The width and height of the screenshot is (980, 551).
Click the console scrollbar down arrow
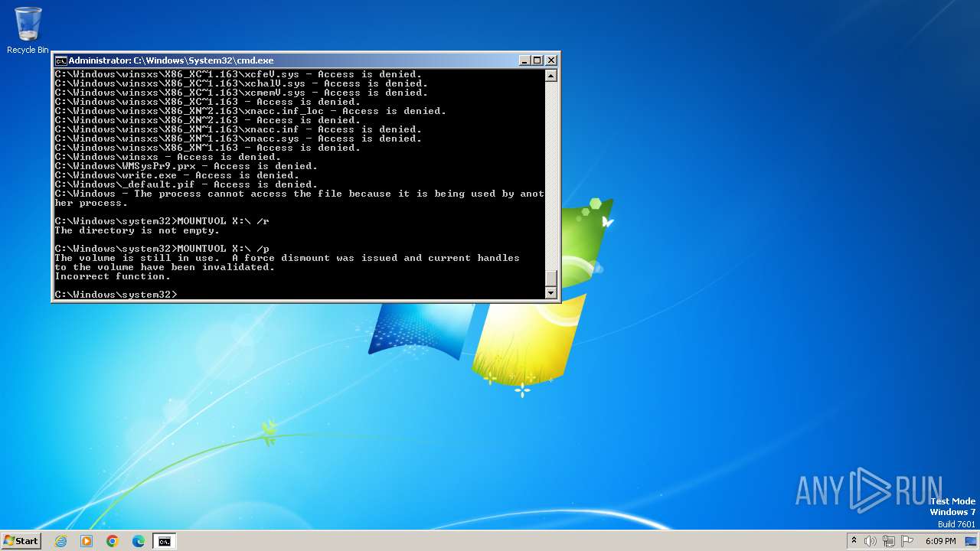(x=550, y=292)
